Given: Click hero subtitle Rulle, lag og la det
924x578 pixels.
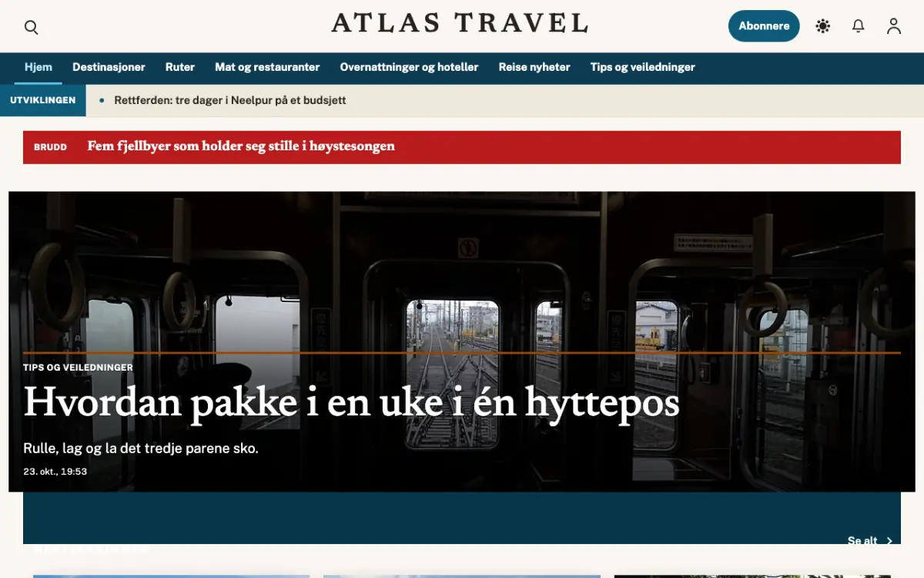Looking at the screenshot, I should [x=141, y=449].
